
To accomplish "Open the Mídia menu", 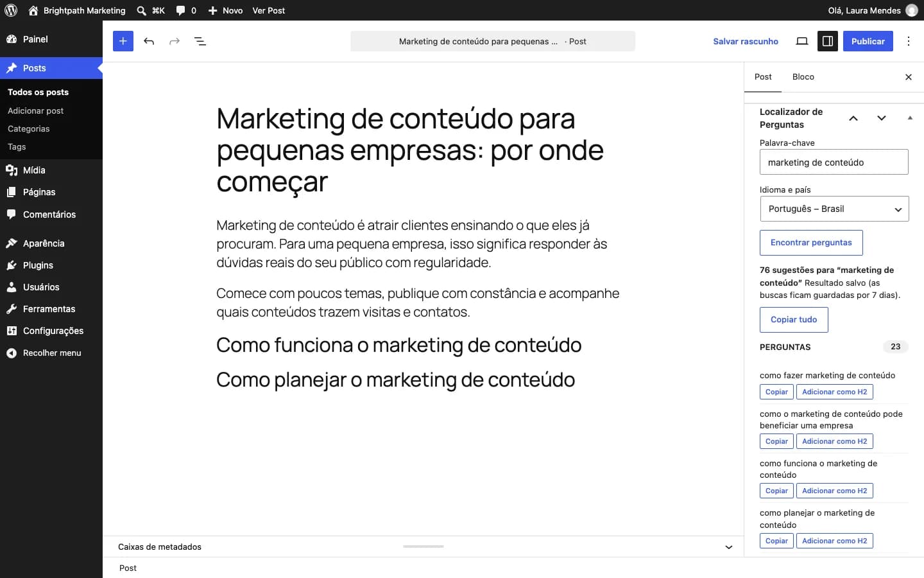I will click(51, 170).
